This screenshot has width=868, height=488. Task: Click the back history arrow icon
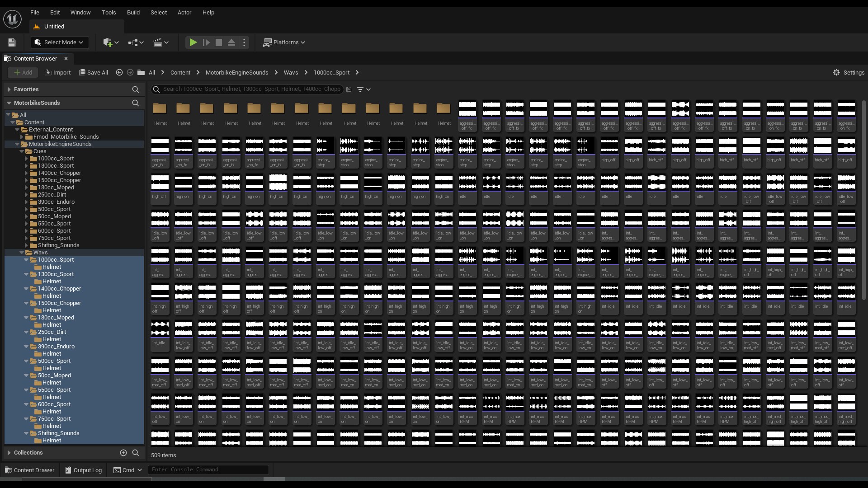[119, 72]
